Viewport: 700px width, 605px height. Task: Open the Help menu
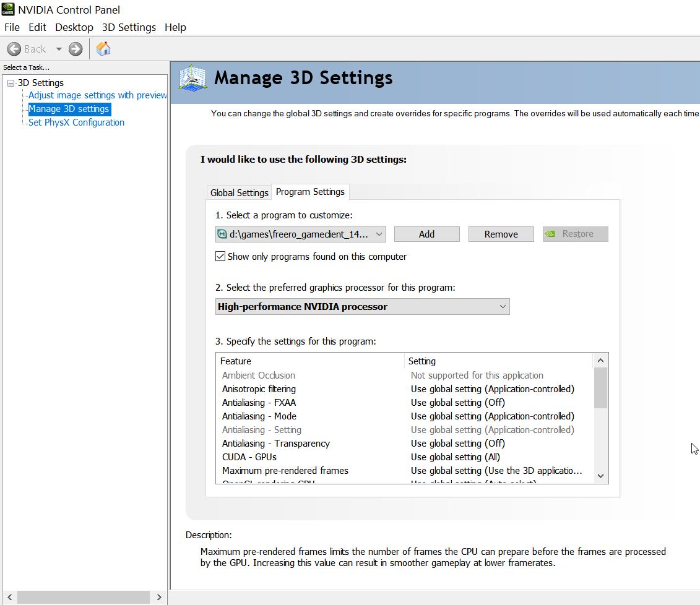[x=175, y=27]
